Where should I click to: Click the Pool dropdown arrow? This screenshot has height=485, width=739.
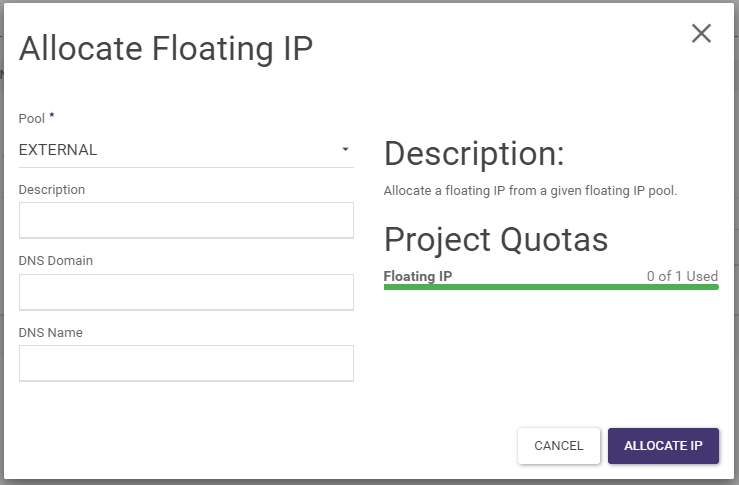[345, 150]
